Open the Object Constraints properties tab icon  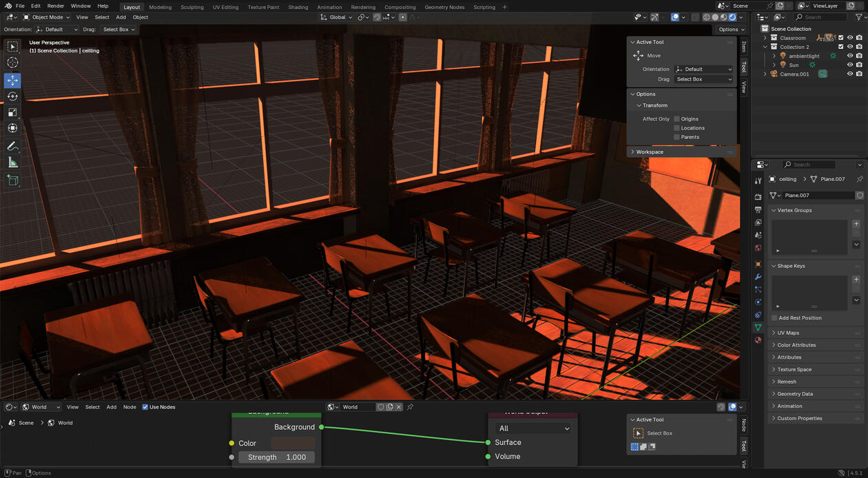point(758,315)
